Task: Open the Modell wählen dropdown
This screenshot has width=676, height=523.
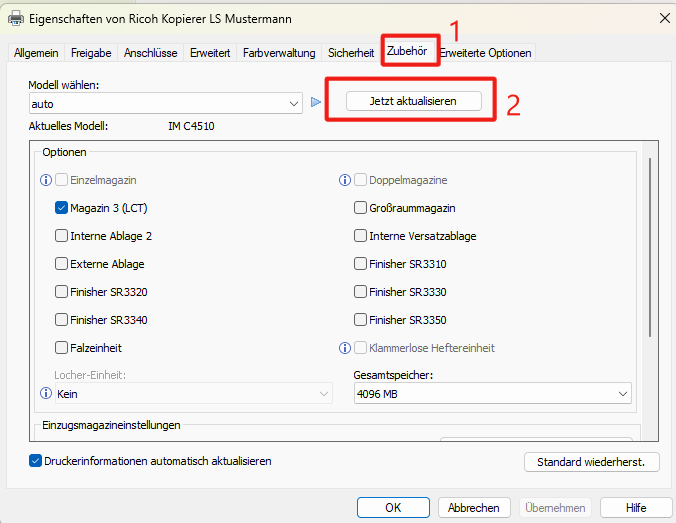Action: coord(166,103)
